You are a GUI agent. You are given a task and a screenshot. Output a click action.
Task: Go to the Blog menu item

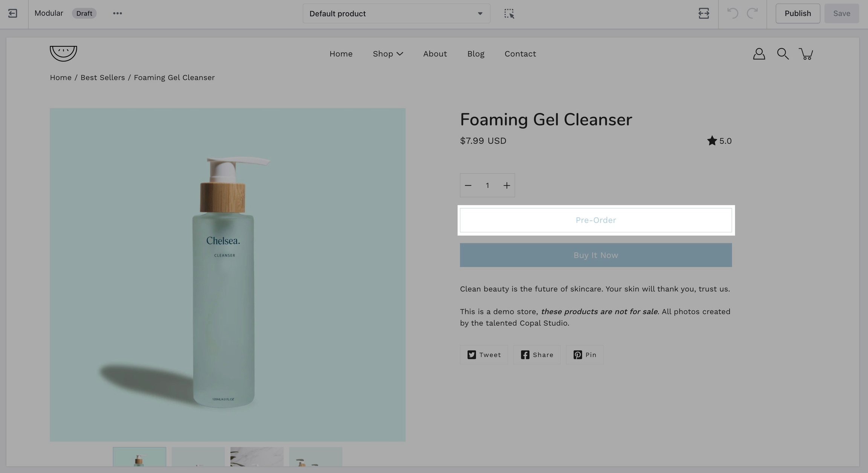pyautogui.click(x=475, y=54)
